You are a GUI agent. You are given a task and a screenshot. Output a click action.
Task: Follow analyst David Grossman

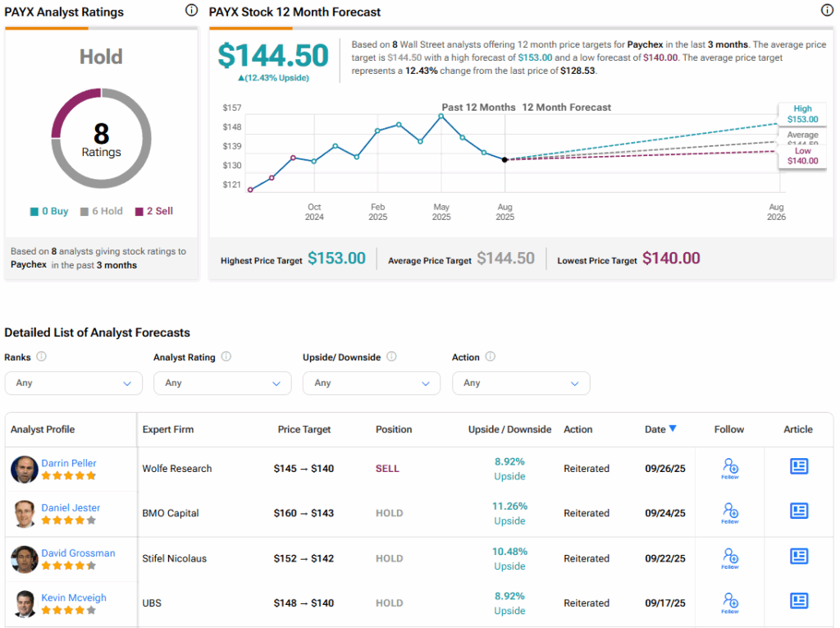click(x=730, y=558)
